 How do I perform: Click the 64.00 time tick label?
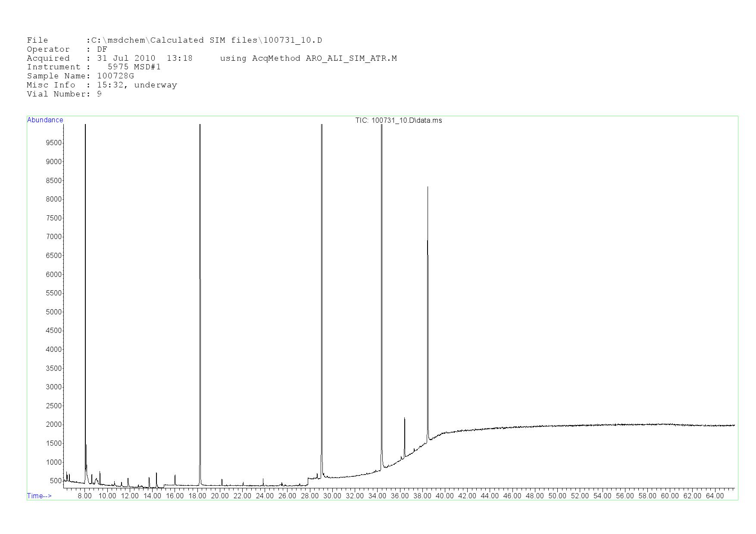tap(714, 496)
